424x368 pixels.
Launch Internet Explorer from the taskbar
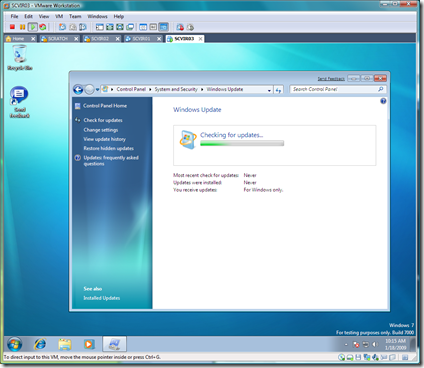[40, 344]
